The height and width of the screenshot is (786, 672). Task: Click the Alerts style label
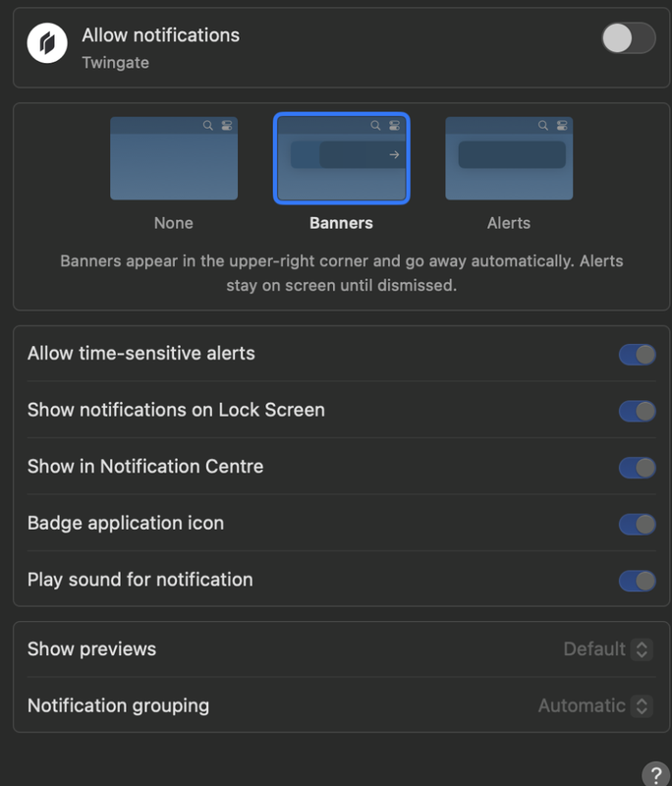click(509, 223)
